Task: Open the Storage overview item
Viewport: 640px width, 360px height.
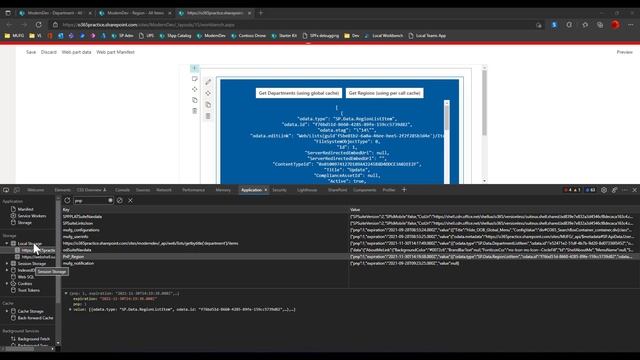Action: click(24, 222)
